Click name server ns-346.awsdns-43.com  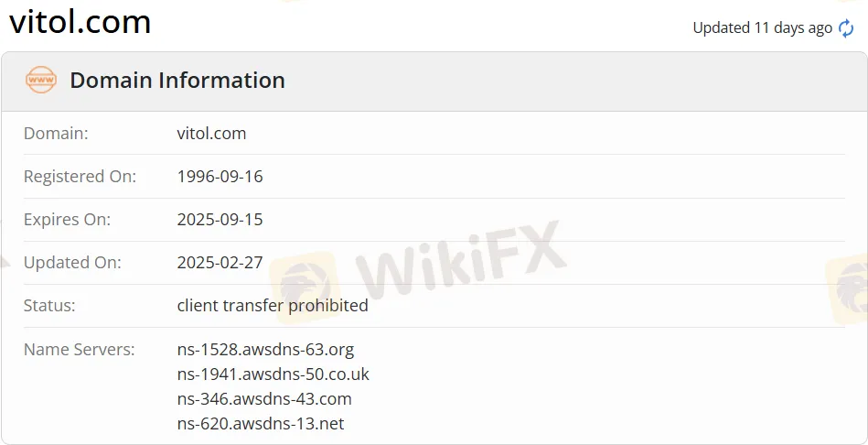pyautogui.click(x=264, y=399)
